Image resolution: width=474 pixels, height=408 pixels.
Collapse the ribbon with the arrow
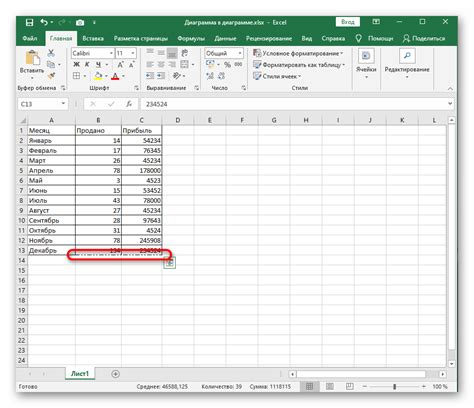[450, 88]
